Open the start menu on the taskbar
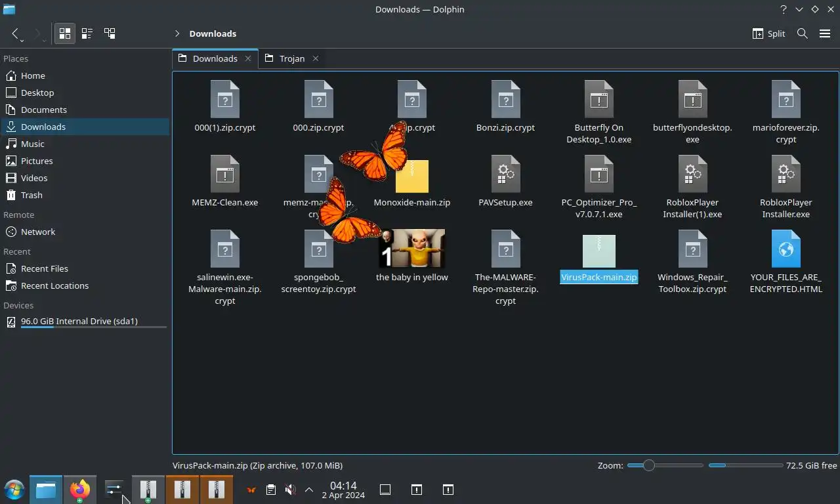The image size is (840, 504). coord(14,490)
